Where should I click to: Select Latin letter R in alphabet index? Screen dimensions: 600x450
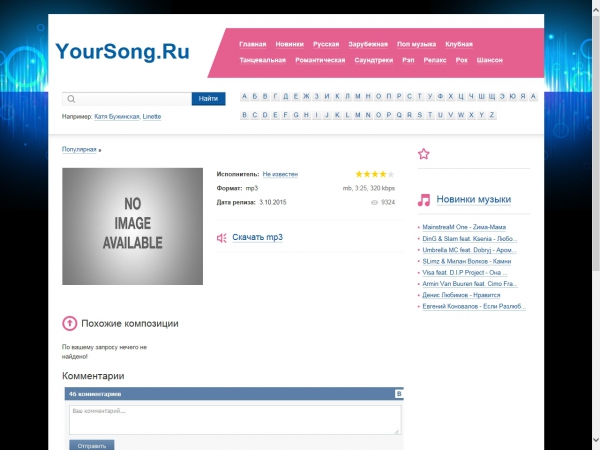pos(409,115)
